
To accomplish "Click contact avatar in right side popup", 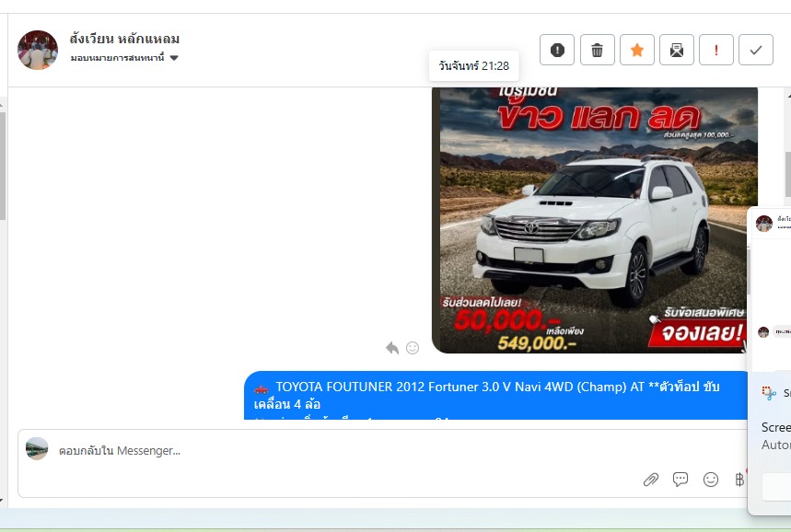I will (x=764, y=223).
